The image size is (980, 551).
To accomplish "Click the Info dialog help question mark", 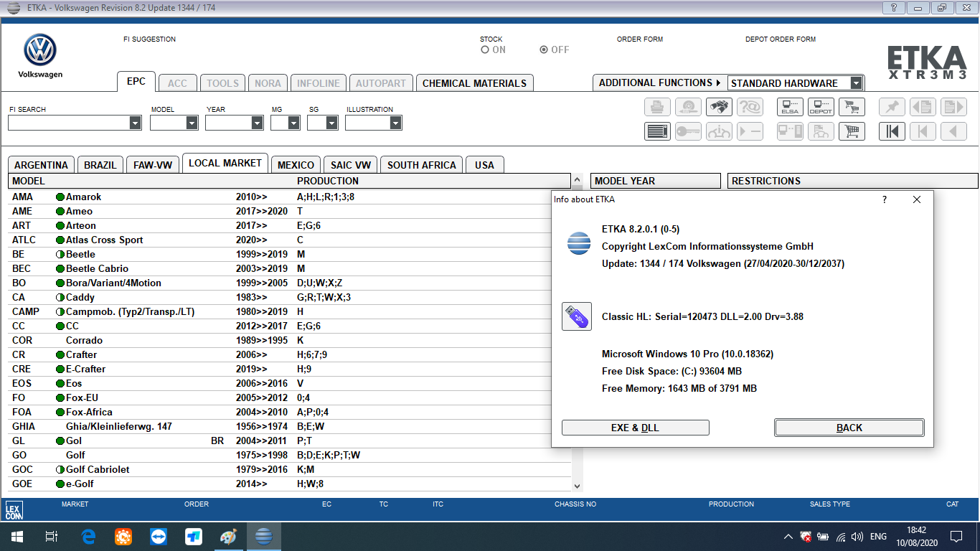I will [884, 199].
